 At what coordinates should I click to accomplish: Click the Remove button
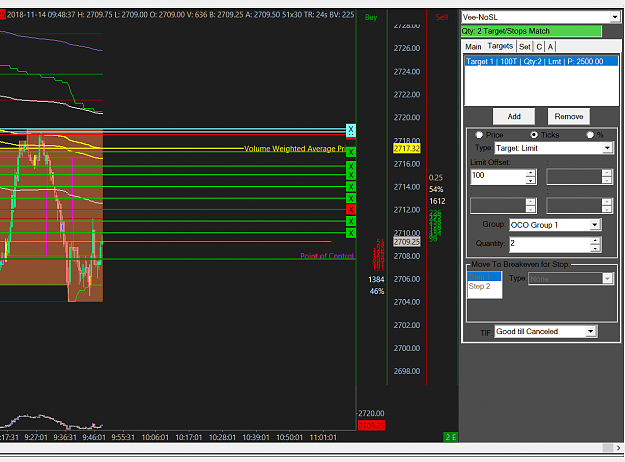coord(568,116)
